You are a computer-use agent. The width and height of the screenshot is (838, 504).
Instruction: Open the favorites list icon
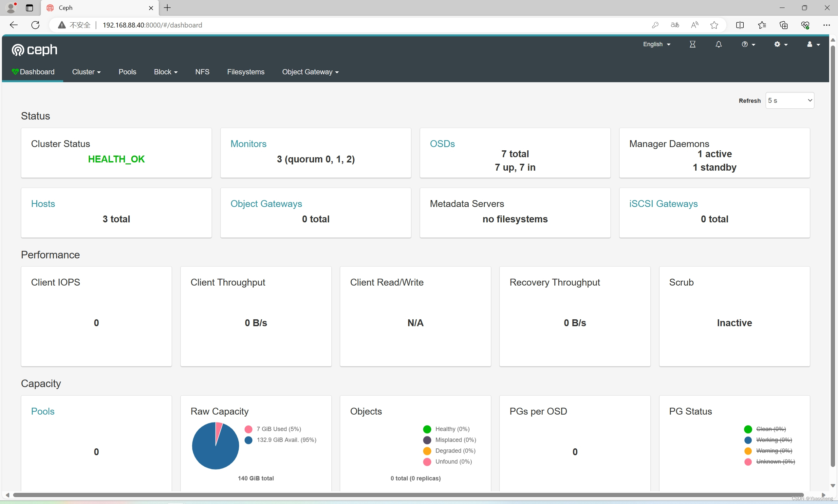pos(762,25)
